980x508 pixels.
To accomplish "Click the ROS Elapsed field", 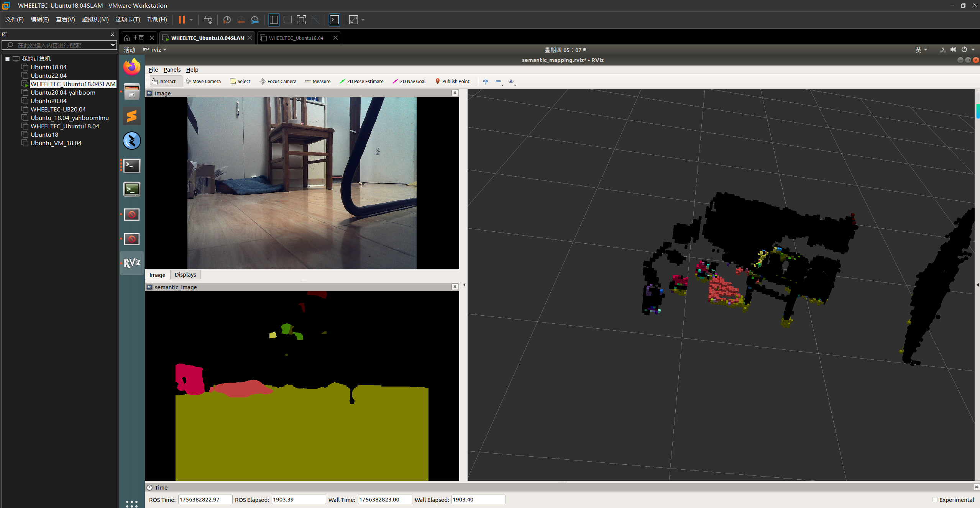I will tap(299, 500).
